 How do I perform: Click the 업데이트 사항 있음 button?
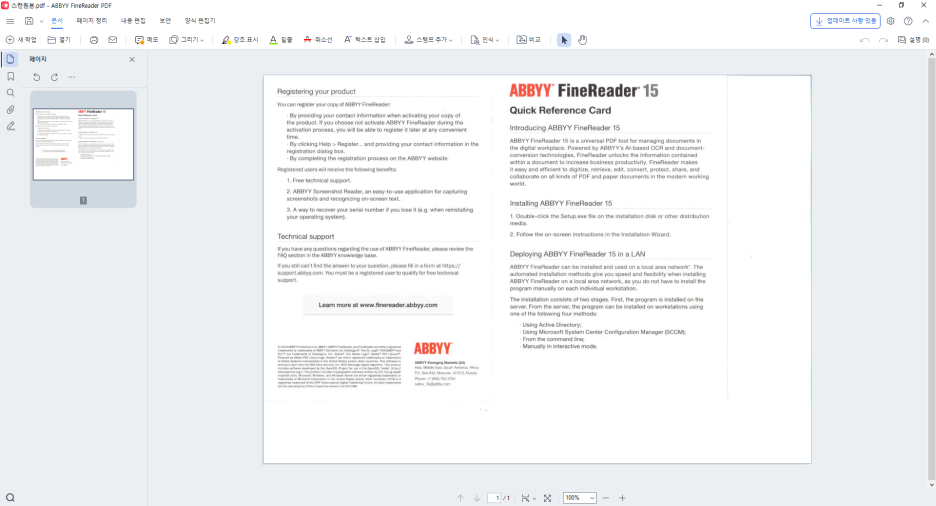click(845, 21)
